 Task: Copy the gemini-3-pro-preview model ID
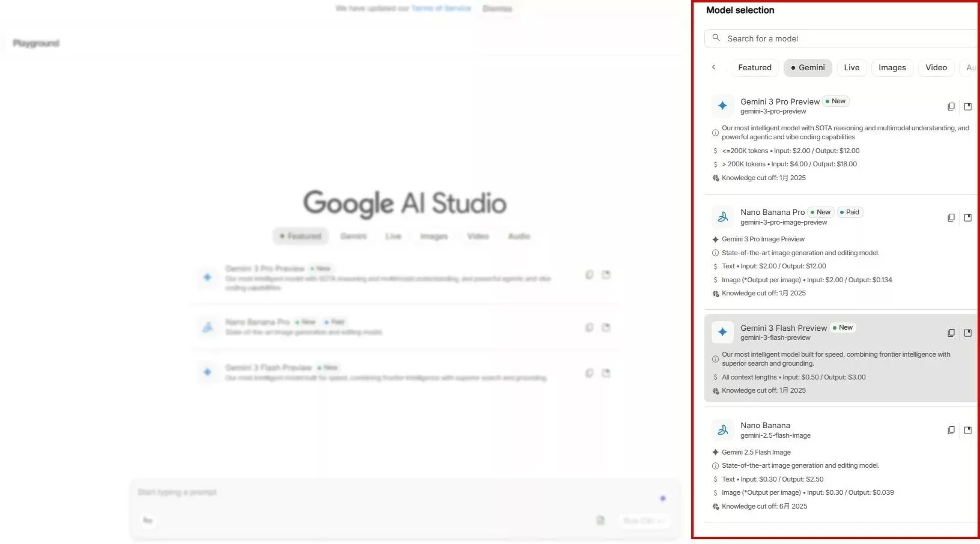point(951,106)
